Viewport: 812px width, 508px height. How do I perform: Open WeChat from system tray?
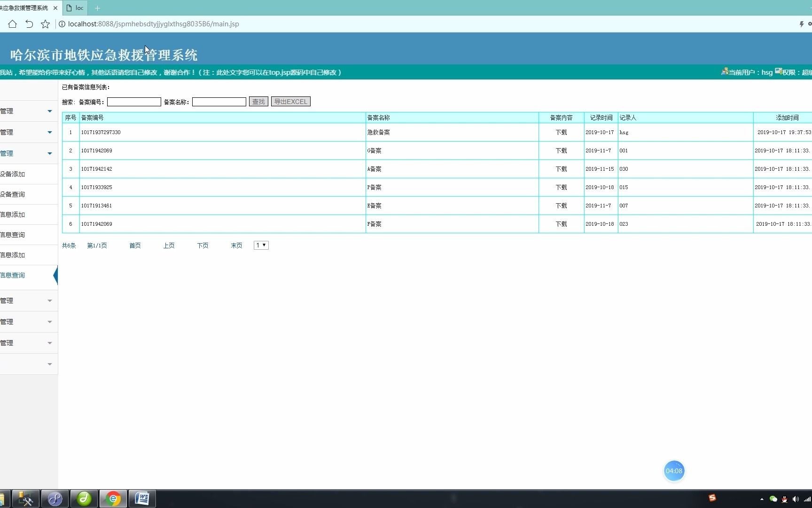pos(773,499)
